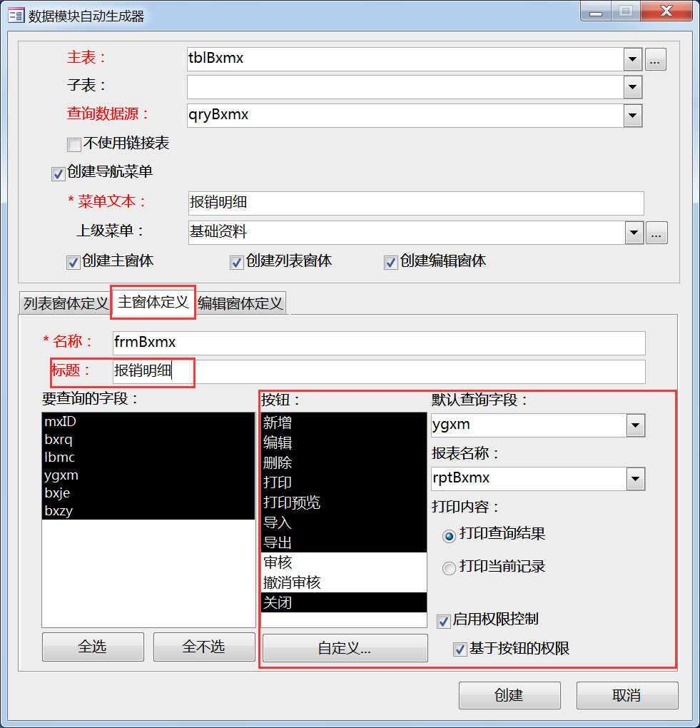Open the 上级菜单 dropdown arrow
The height and width of the screenshot is (728, 700).
(634, 233)
